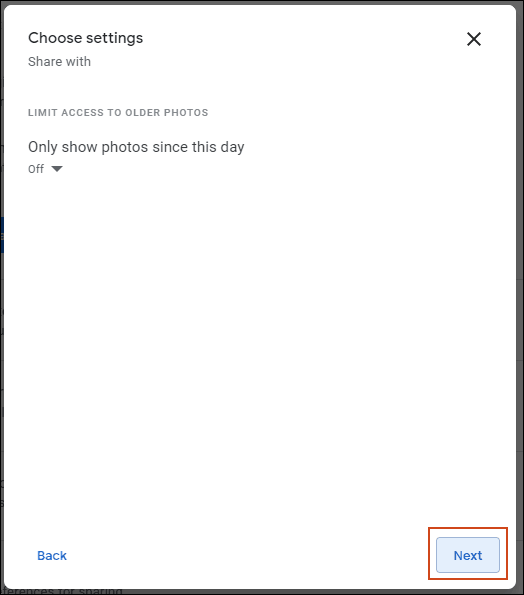Click the downward triangle beside Off
This screenshot has height=595, width=524.
pos(57,169)
